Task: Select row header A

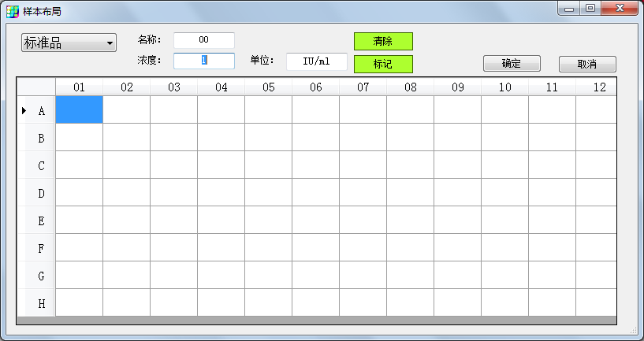Action: [x=36, y=110]
